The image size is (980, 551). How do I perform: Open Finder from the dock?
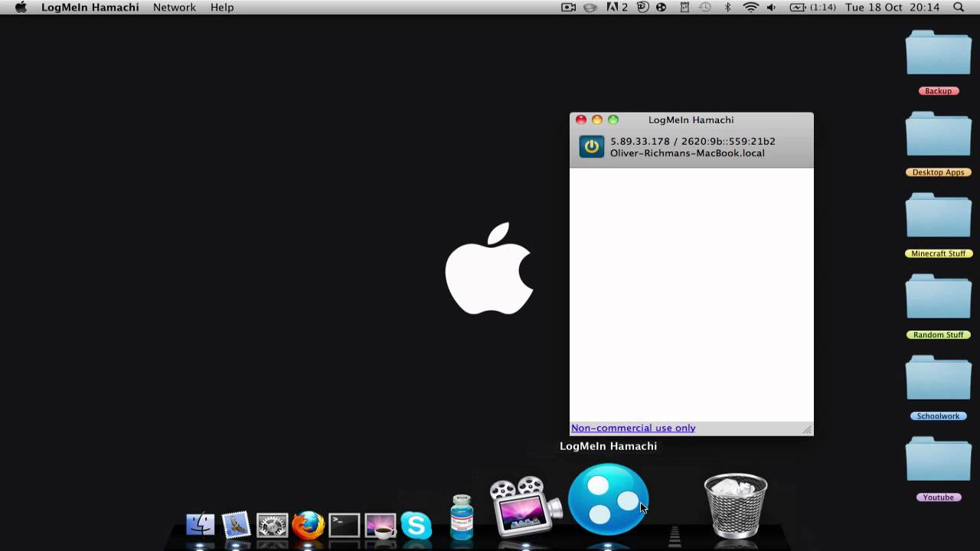[201, 525]
